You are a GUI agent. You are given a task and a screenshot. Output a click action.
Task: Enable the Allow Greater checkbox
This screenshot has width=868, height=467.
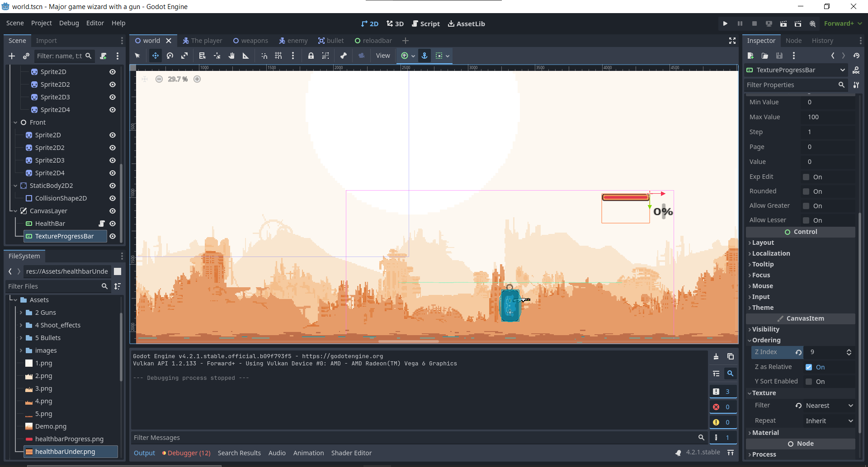806,206
